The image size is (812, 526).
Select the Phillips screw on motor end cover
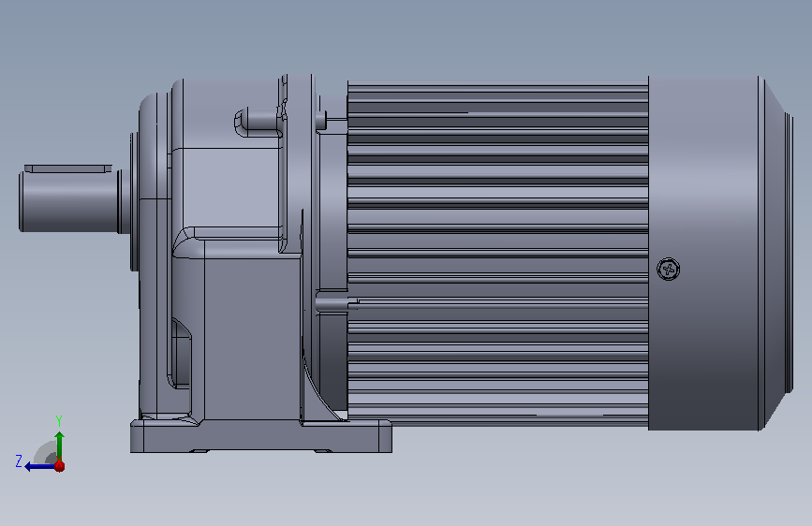tap(668, 270)
